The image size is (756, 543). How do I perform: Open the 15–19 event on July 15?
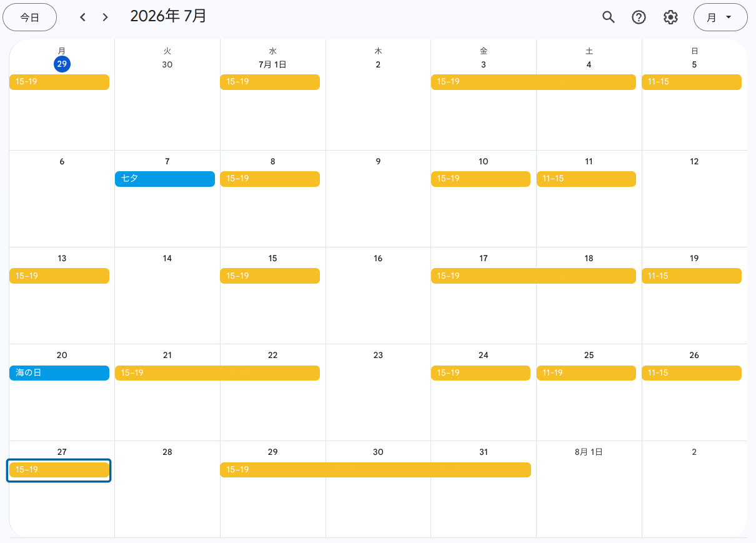270,276
